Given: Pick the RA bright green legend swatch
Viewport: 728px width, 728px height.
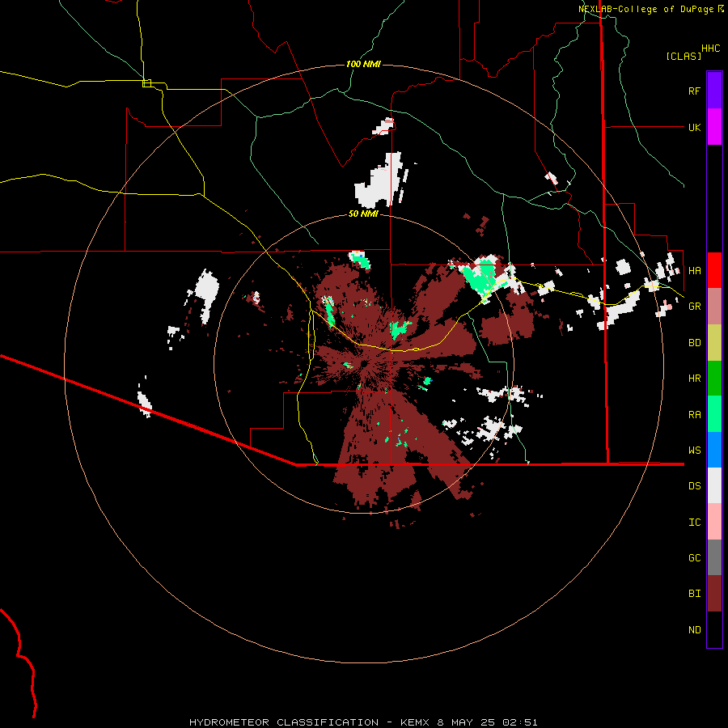Looking at the screenshot, I should 714,414.
